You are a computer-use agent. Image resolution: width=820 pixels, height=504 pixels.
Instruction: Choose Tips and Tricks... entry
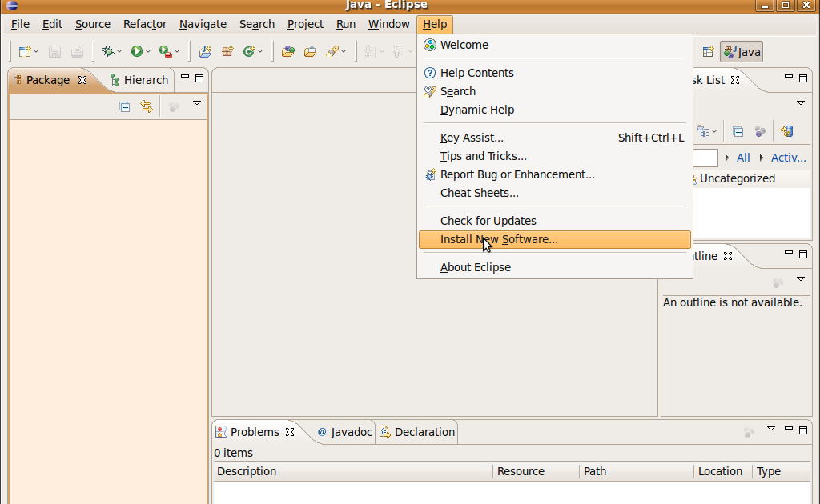[x=555, y=156]
